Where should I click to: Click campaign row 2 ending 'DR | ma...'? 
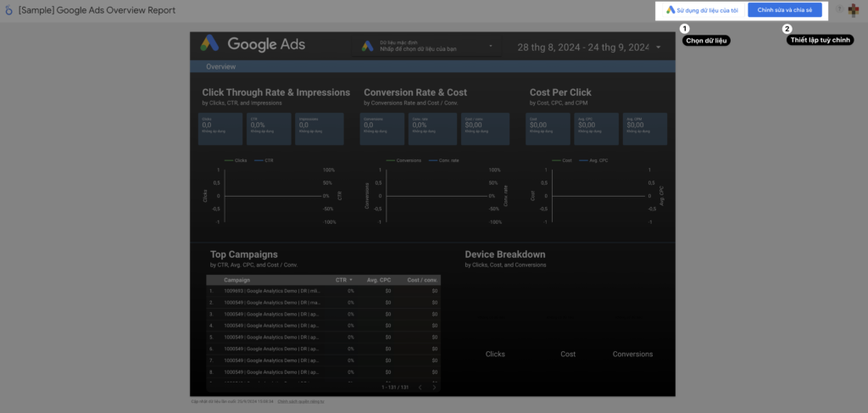click(x=324, y=302)
